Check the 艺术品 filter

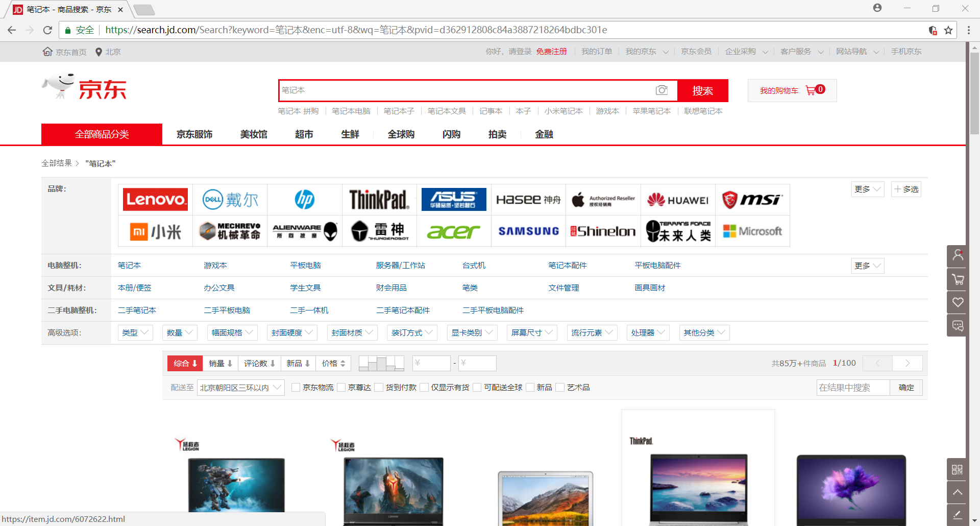point(560,388)
